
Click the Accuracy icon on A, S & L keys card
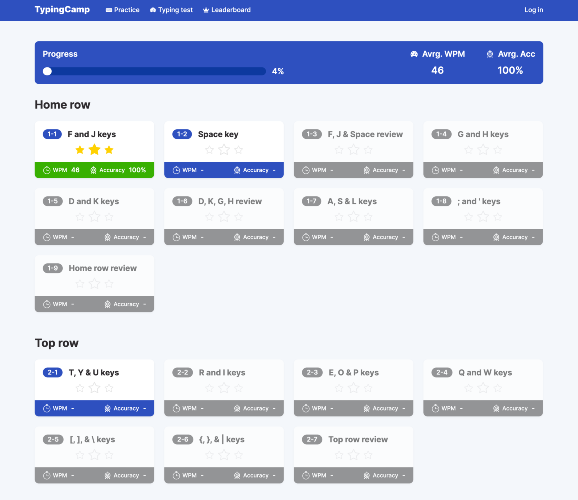(x=366, y=237)
